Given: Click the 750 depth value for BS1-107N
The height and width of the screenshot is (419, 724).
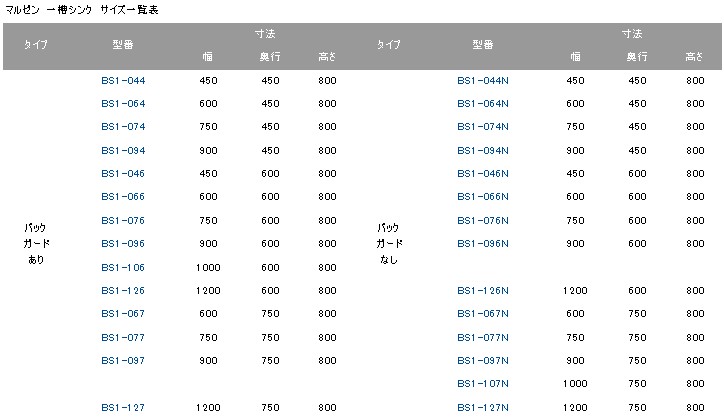Looking at the screenshot, I should [x=637, y=384].
